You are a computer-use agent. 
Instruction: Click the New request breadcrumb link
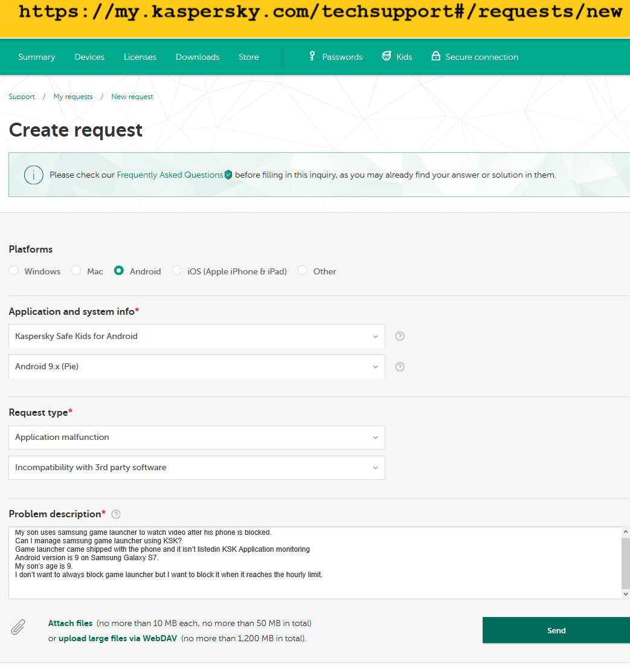(x=132, y=97)
